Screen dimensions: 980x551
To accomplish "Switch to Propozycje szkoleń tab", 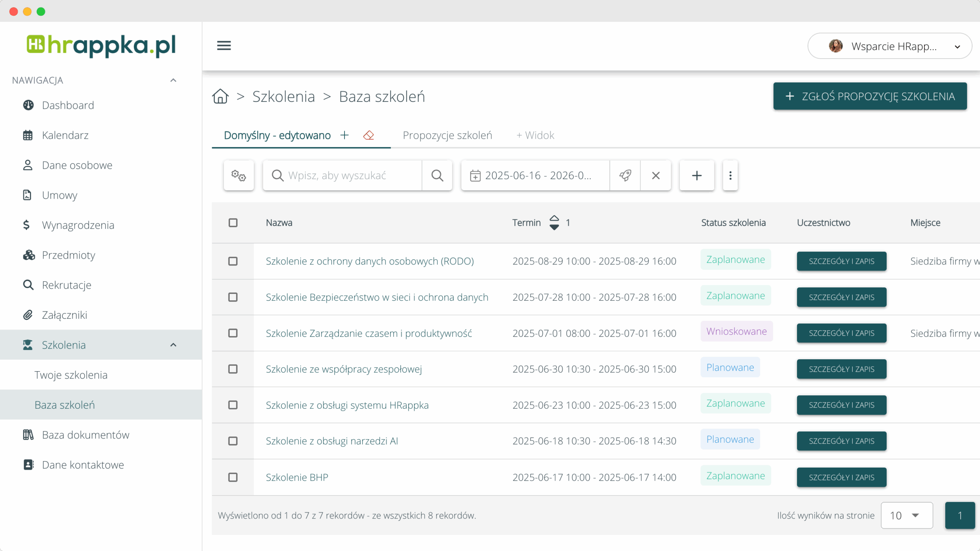I will tap(447, 135).
